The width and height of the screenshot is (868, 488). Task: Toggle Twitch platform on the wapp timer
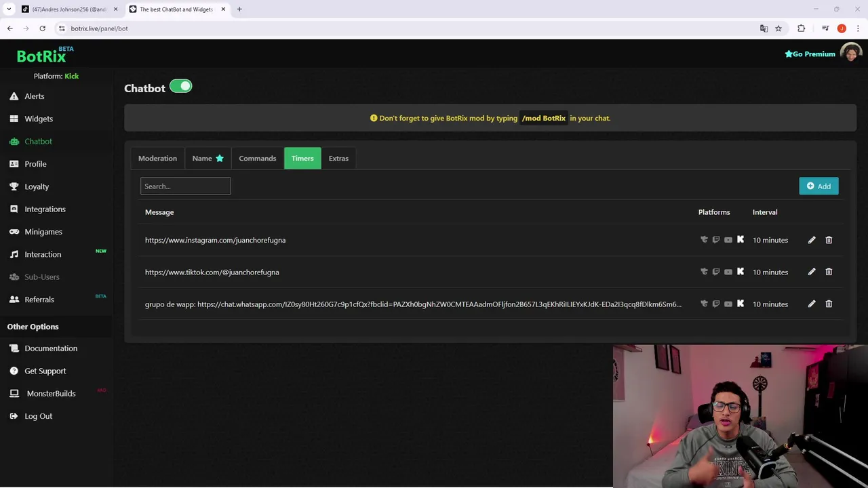click(716, 304)
